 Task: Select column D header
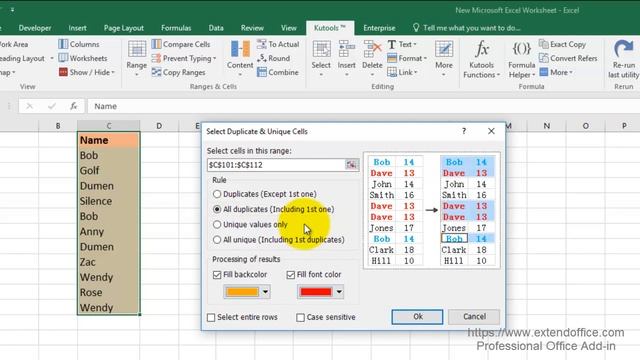point(159,126)
